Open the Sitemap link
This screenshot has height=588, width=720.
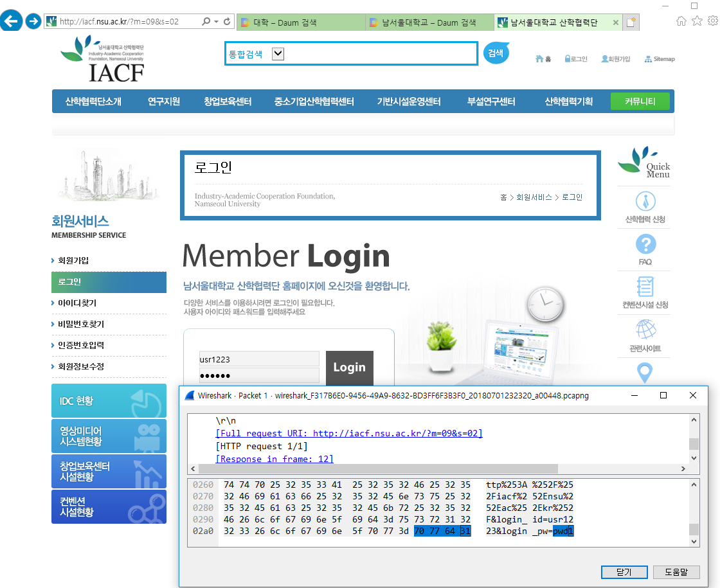[x=660, y=58]
